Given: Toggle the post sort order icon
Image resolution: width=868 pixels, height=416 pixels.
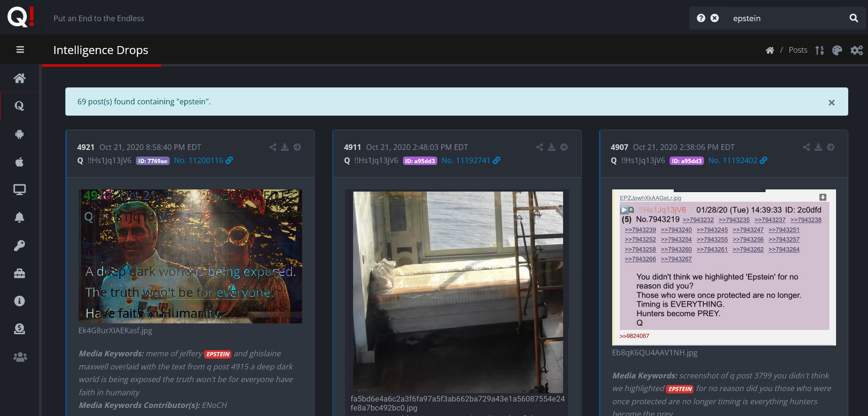Looking at the screenshot, I should 820,50.
